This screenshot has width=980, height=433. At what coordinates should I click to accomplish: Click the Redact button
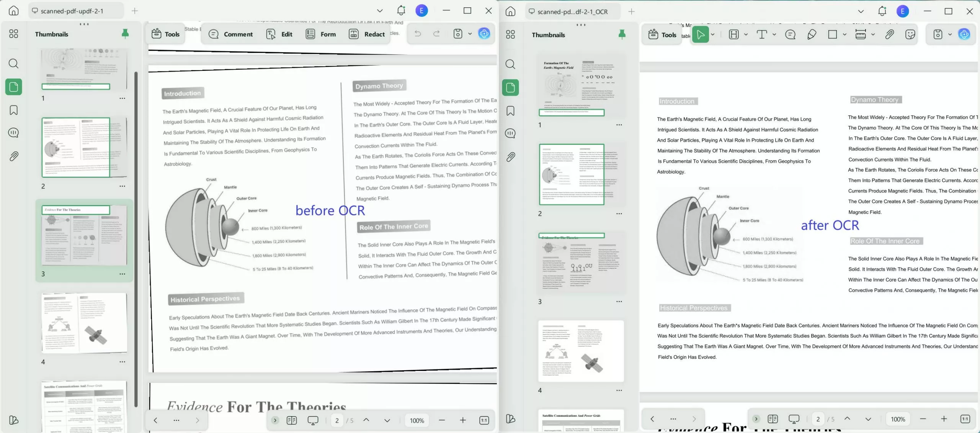pyautogui.click(x=367, y=34)
